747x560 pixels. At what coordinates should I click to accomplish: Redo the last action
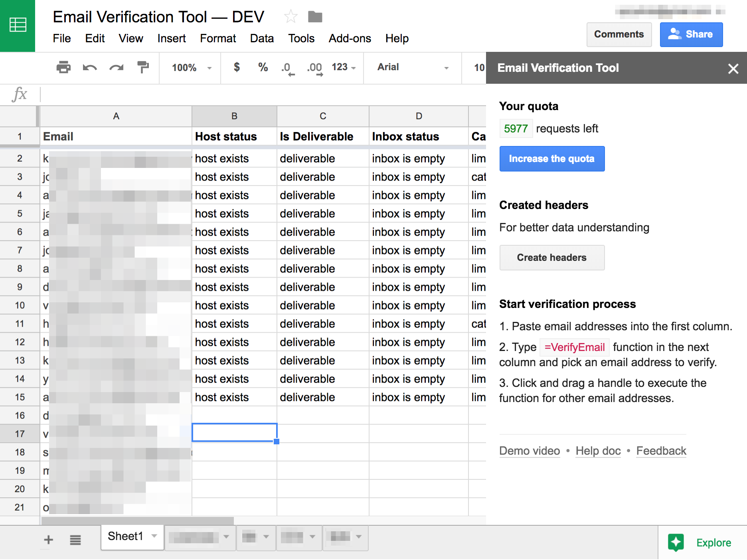(116, 67)
